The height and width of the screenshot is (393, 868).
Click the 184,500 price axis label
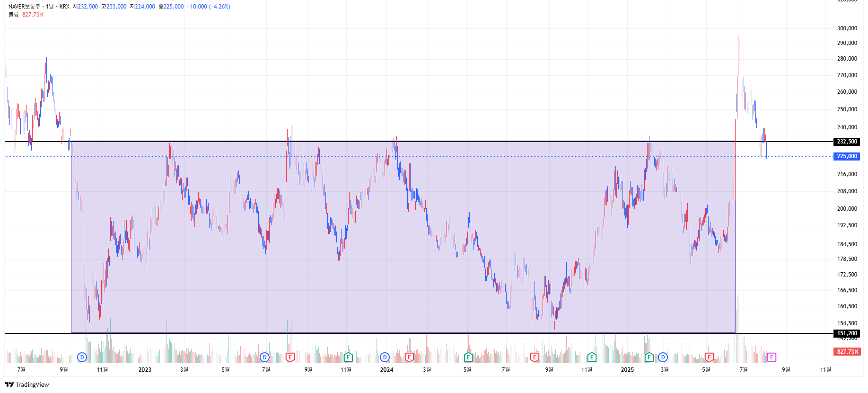point(847,244)
